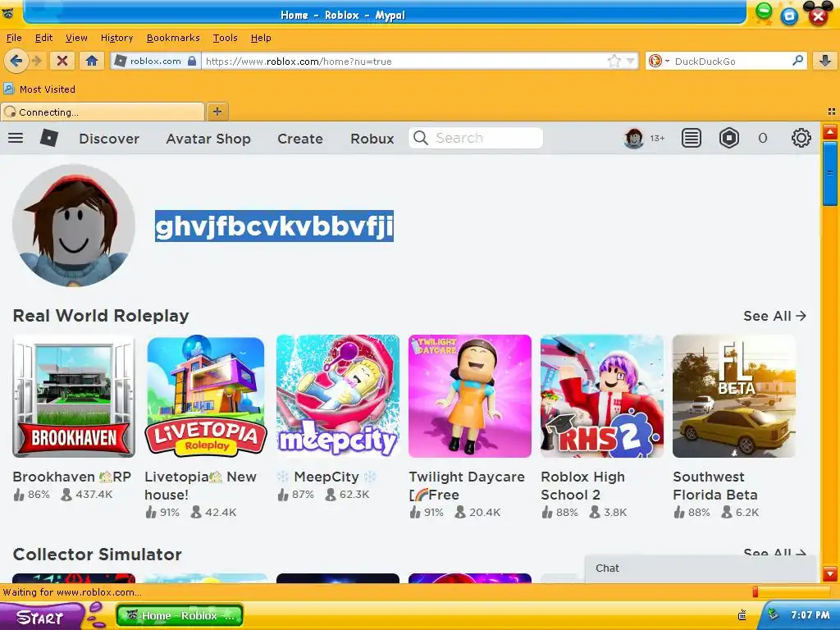The height and width of the screenshot is (630, 840).
Task: Click the Roblox High School 2 title
Action: (x=583, y=486)
